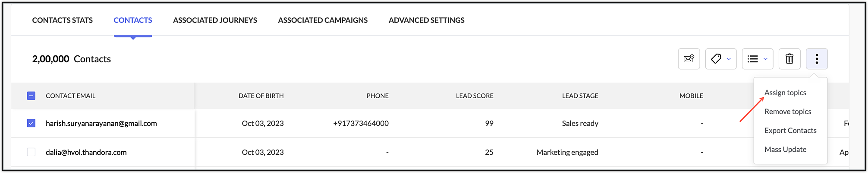
Task: Click the Lead Score column header
Action: pos(475,96)
